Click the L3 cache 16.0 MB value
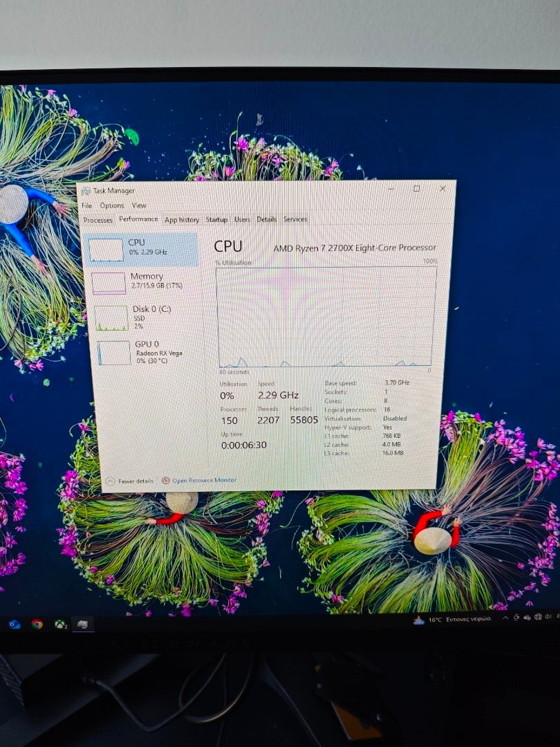The width and height of the screenshot is (560, 747). pos(393,453)
